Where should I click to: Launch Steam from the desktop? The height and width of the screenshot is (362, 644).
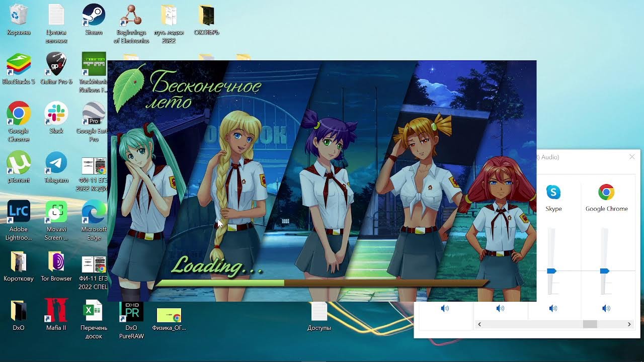(x=94, y=20)
